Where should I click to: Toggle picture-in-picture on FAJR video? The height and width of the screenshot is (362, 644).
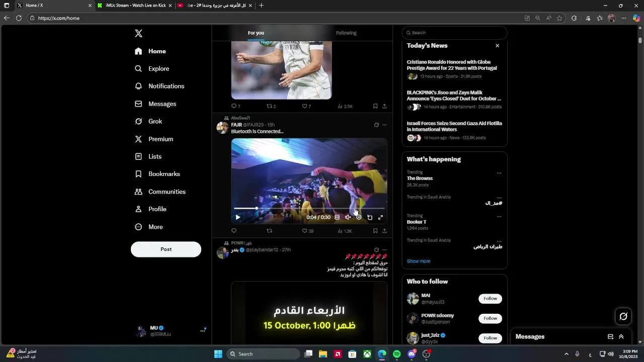tap(370, 218)
